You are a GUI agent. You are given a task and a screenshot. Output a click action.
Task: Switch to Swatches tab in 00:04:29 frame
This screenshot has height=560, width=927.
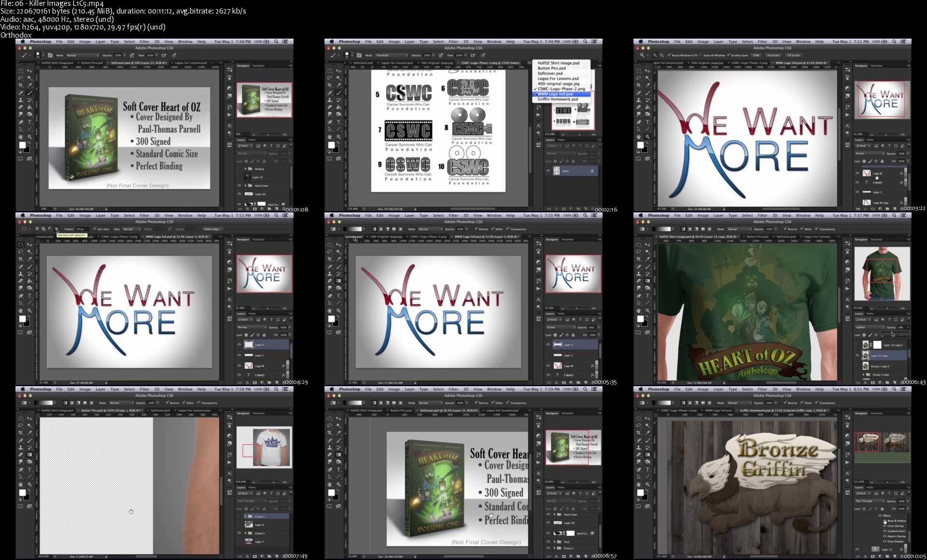(x=258, y=239)
